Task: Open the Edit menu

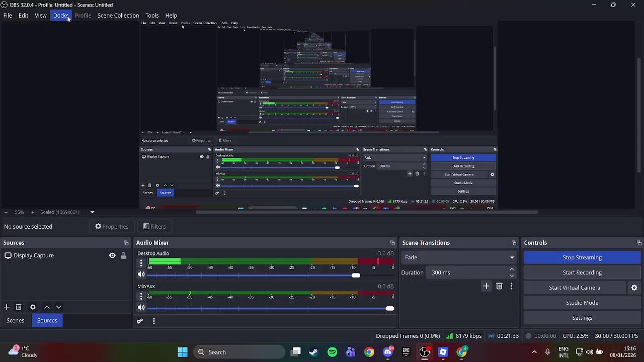Action: [23, 16]
